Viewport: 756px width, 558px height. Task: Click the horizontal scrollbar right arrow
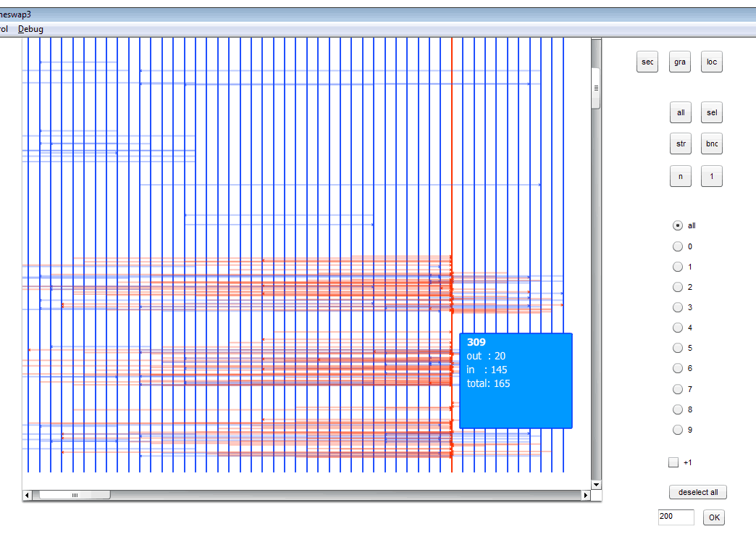(x=586, y=495)
